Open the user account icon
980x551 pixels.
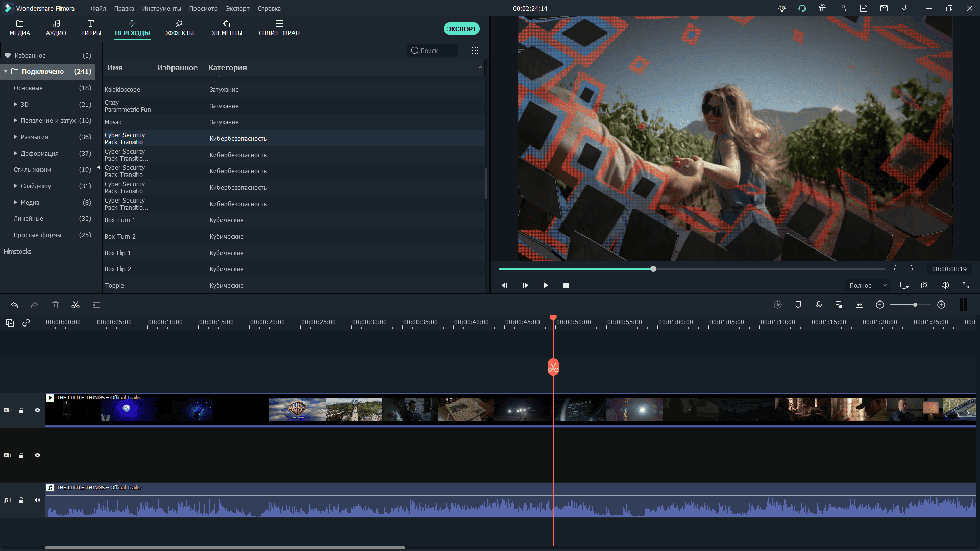843,8
